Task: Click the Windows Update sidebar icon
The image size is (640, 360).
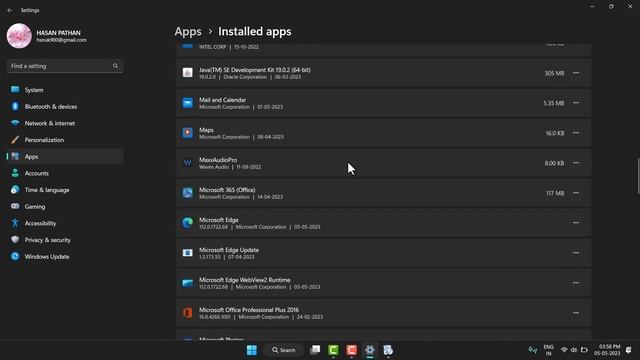Action: pyautogui.click(x=15, y=256)
